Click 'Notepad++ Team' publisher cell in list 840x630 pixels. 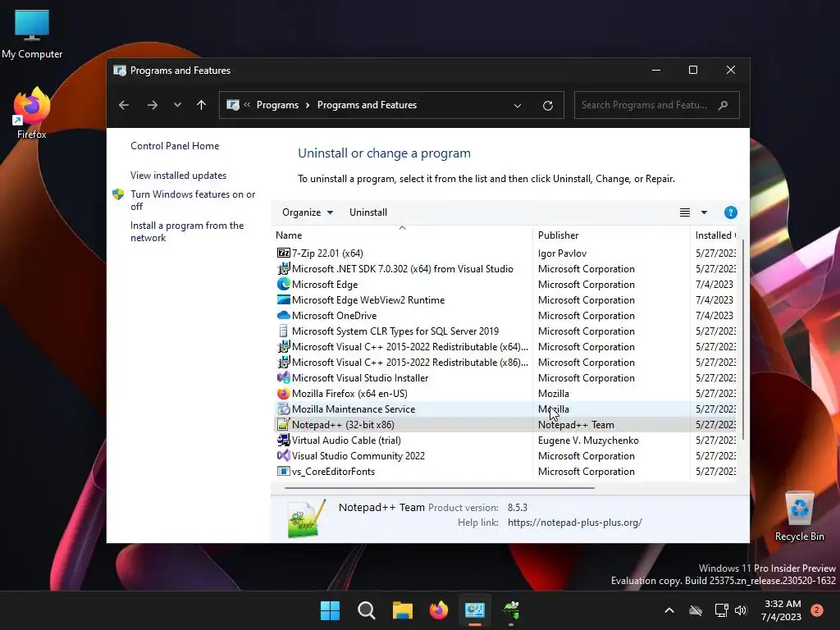[576, 425]
